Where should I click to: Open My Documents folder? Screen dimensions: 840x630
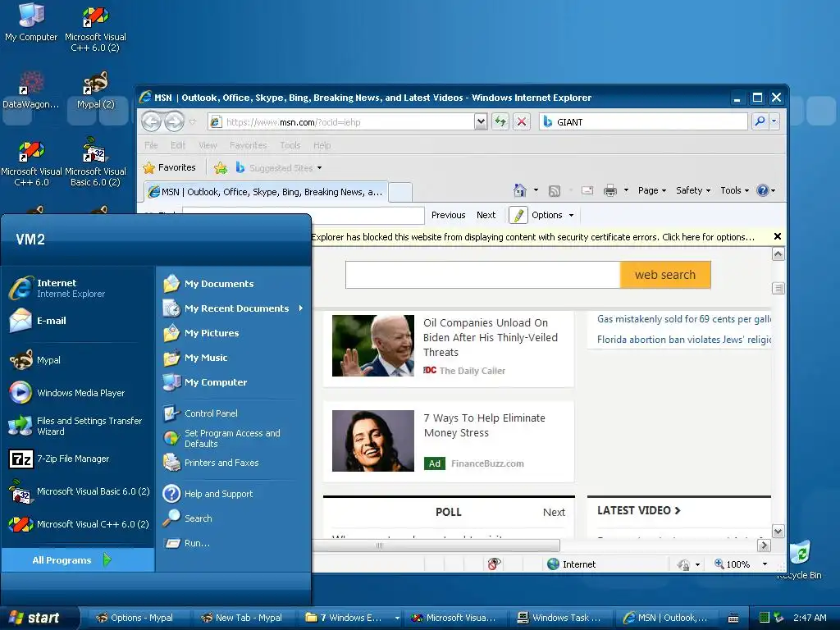(x=233, y=283)
